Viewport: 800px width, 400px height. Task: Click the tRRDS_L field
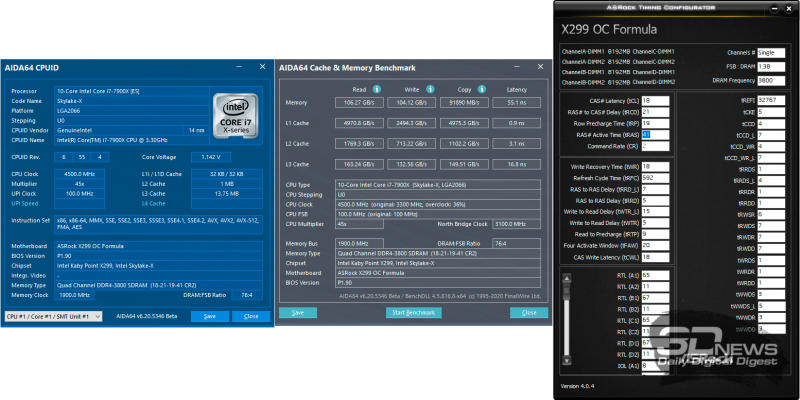(x=771, y=180)
